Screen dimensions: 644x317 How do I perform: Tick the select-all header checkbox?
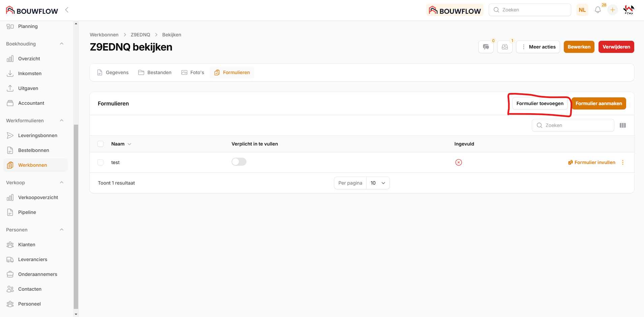(x=100, y=144)
